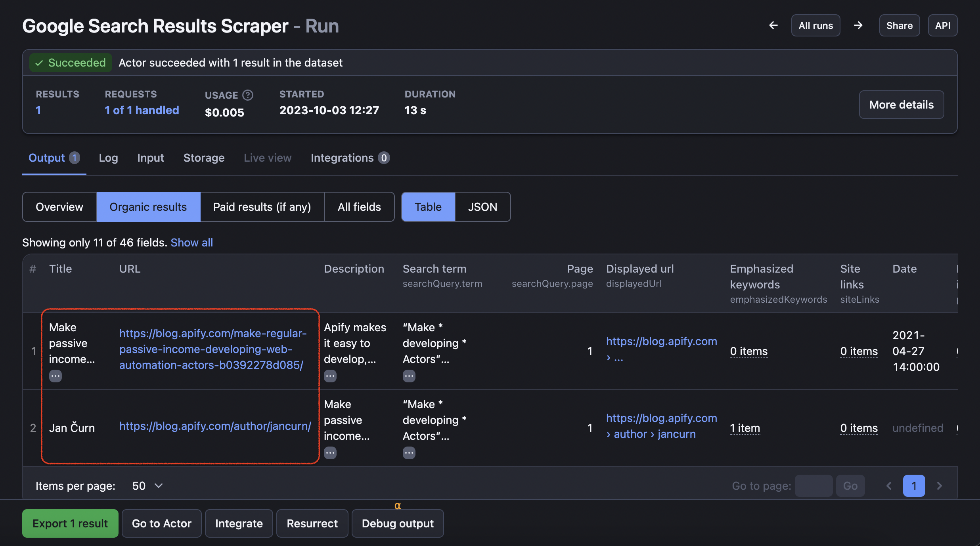This screenshot has width=980, height=546.
Task: Click the green Succeeded status badge
Action: tap(70, 62)
